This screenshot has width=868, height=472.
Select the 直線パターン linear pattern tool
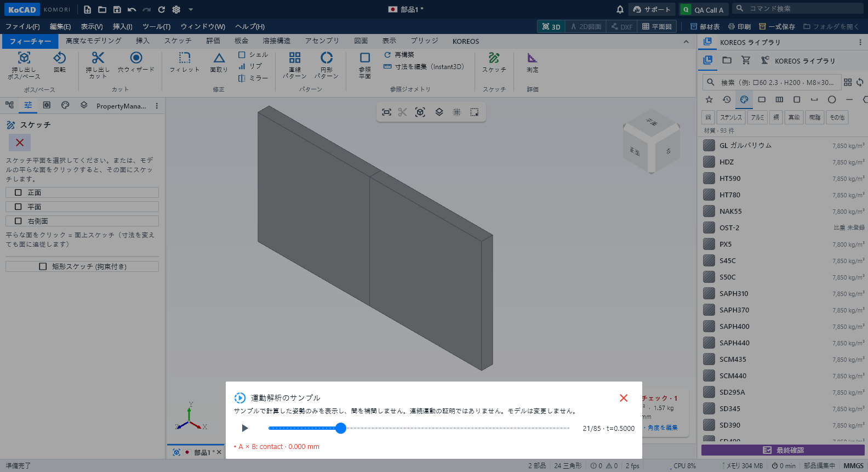click(x=295, y=65)
